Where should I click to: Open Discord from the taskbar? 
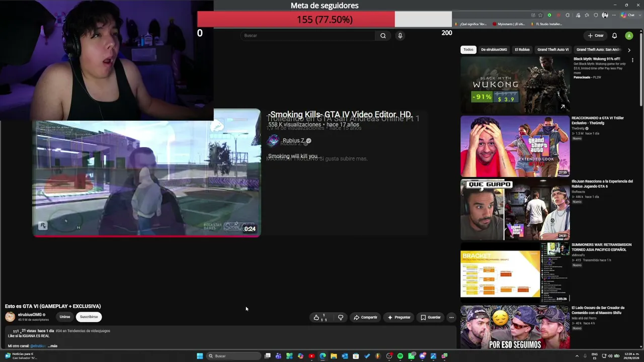(x=423, y=356)
